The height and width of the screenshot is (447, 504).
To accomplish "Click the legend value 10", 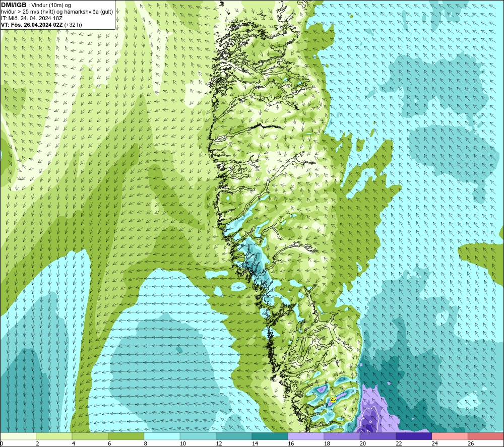I will pyautogui.click(x=183, y=443).
